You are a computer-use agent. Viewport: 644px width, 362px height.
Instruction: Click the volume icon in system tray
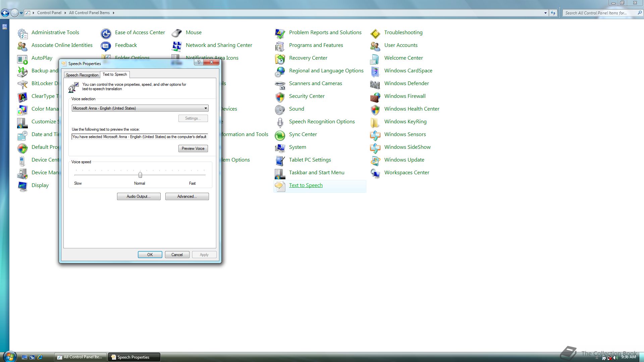tap(616, 358)
